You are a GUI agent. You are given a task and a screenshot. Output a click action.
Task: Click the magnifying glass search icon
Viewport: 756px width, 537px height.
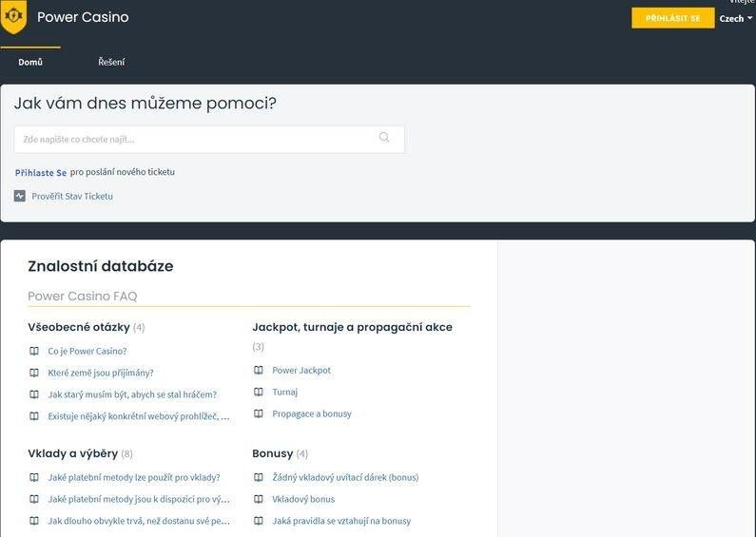click(x=384, y=138)
